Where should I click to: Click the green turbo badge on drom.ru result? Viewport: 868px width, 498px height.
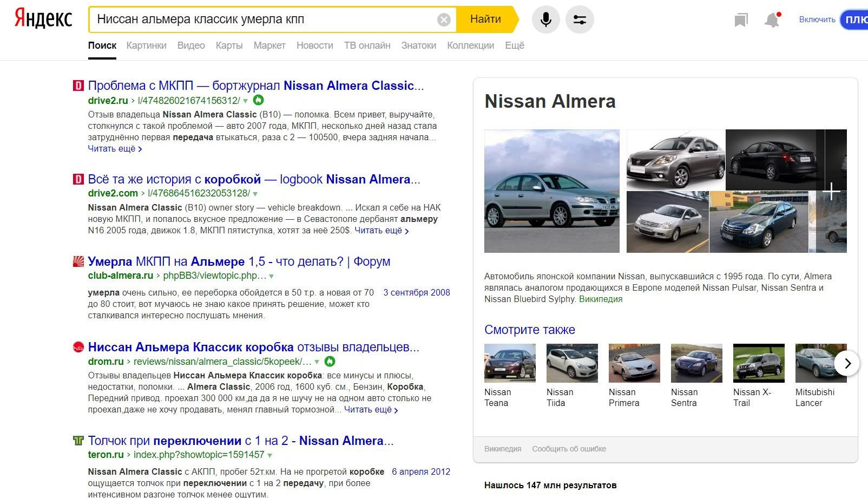330,361
